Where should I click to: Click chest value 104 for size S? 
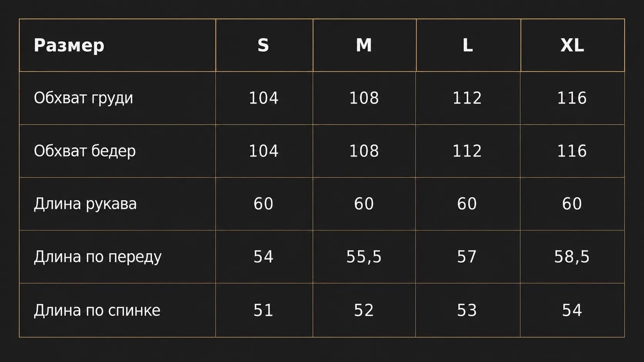pyautogui.click(x=263, y=98)
